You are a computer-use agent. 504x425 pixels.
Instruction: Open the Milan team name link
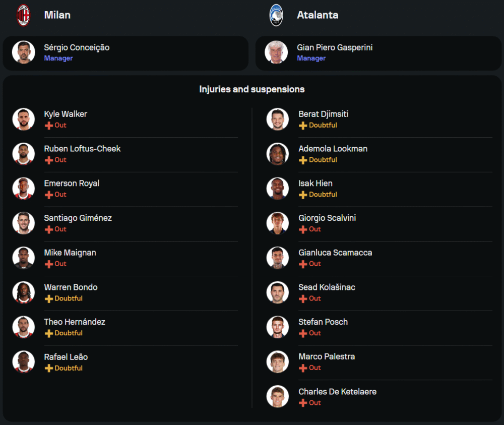click(x=57, y=15)
